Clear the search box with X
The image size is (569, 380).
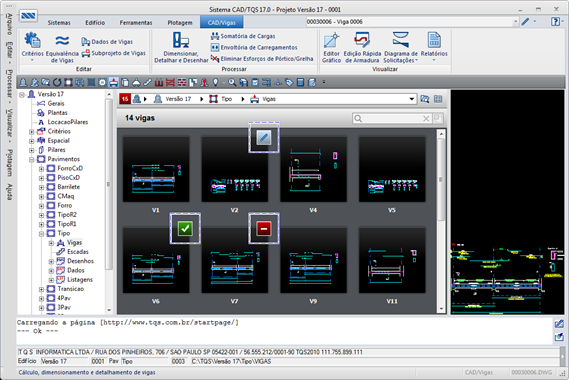point(426,118)
